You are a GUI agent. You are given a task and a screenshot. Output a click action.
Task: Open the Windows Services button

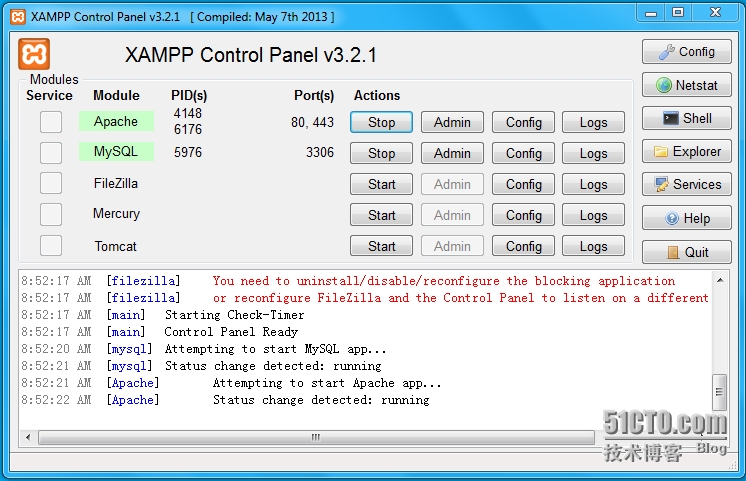point(687,184)
